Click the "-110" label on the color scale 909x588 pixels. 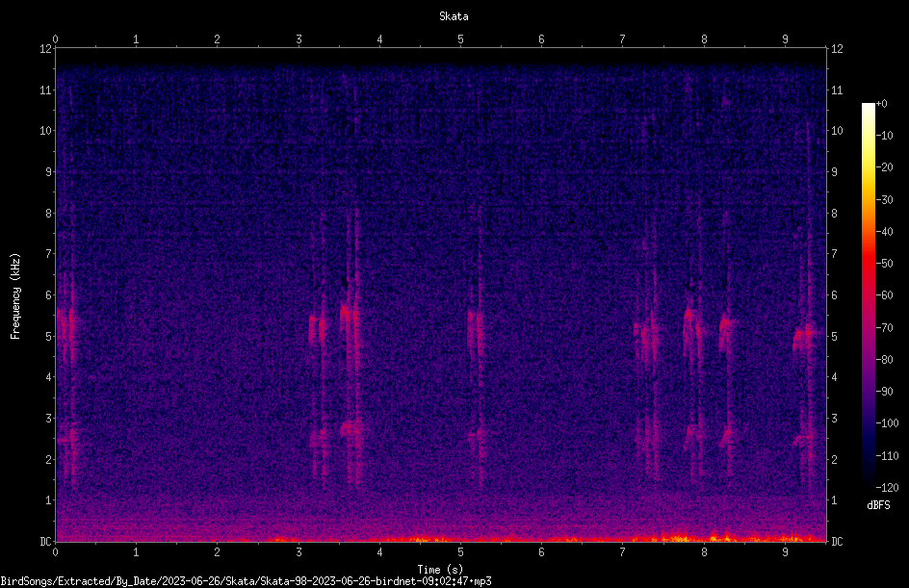click(x=887, y=456)
